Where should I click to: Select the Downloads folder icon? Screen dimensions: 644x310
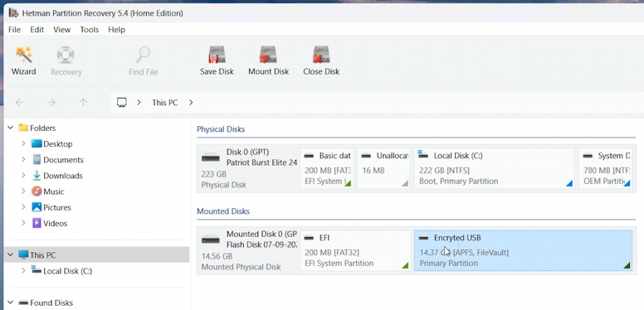click(x=37, y=176)
